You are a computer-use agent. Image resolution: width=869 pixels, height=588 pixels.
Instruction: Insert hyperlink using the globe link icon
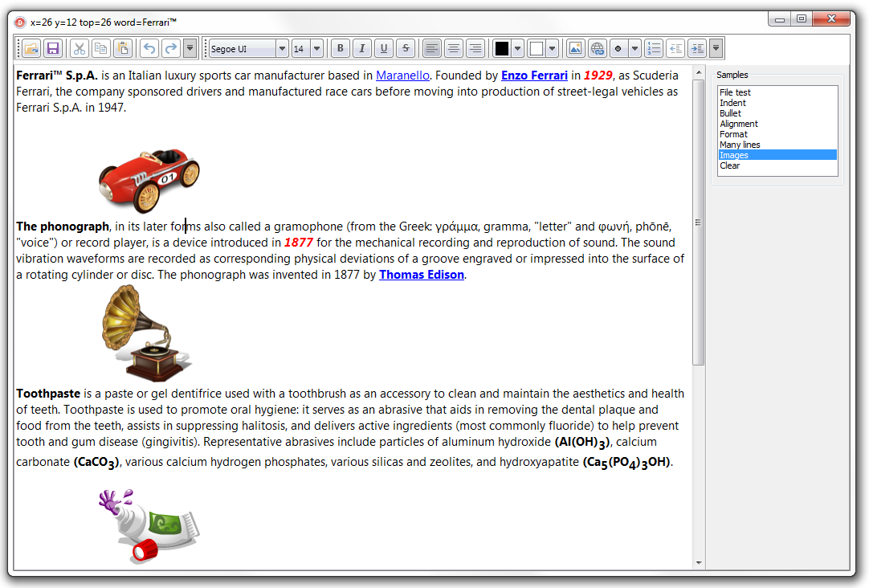pyautogui.click(x=597, y=49)
